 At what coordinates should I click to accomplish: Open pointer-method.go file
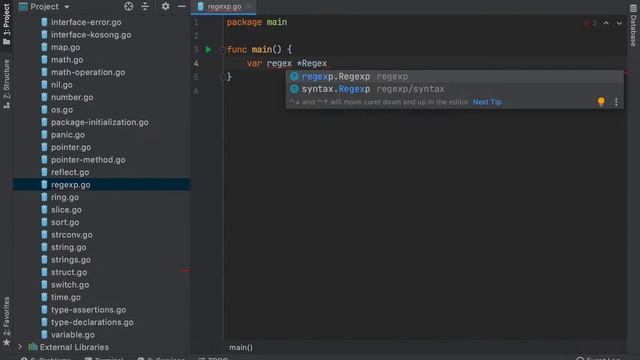tap(88, 160)
